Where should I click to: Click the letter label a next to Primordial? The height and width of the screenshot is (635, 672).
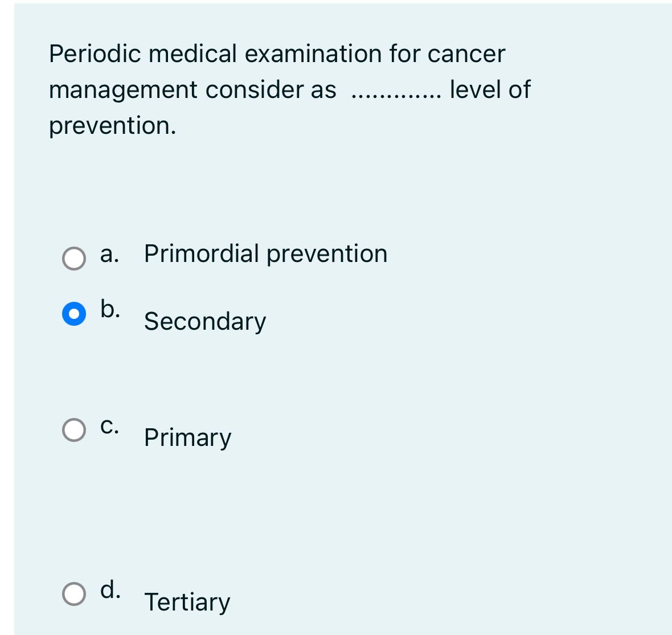109,255
